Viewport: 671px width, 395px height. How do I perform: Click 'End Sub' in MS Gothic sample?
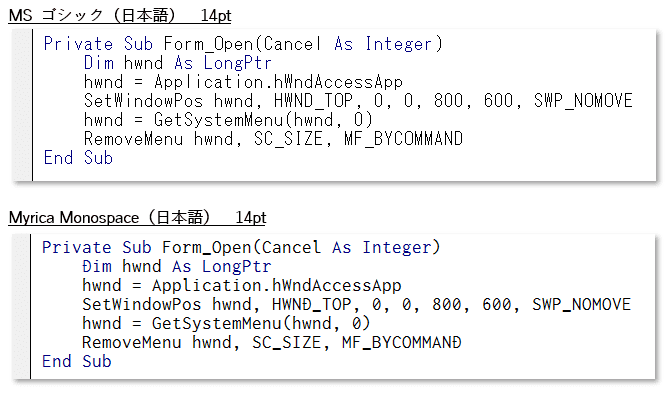click(78, 158)
